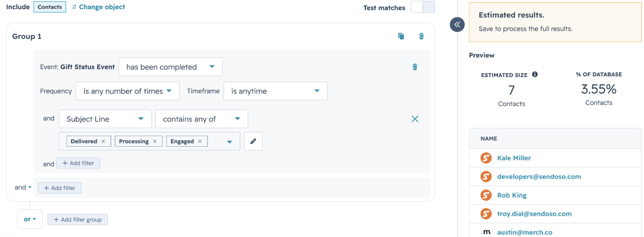
Task: Open the Estimated Size info tooltip icon
Action: click(535, 74)
